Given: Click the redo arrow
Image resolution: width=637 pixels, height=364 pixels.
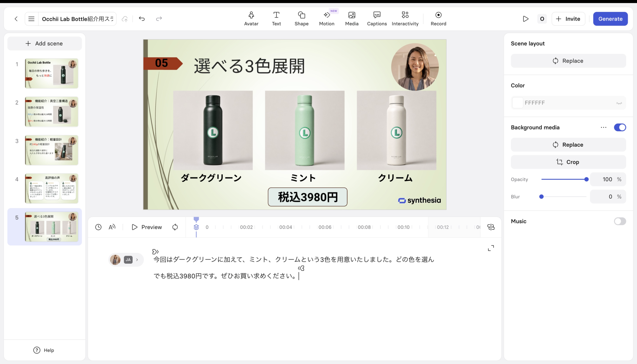Looking at the screenshot, I should pyautogui.click(x=159, y=19).
